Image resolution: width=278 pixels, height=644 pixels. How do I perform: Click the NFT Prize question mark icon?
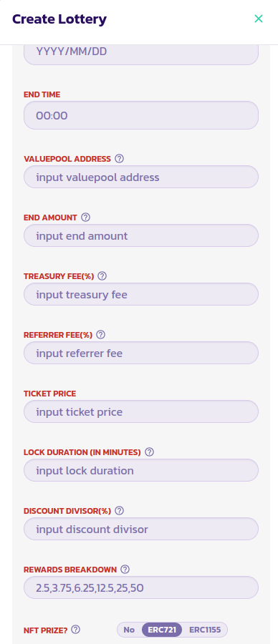click(x=76, y=629)
